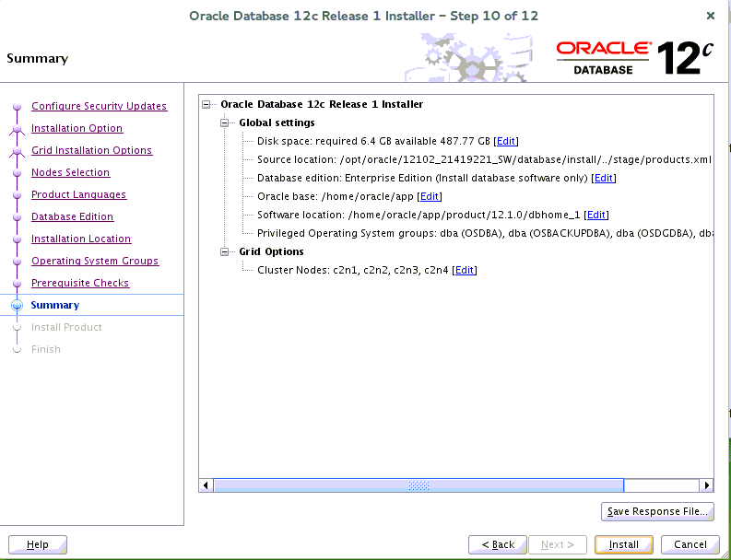
Task: Navigate to Prerequisite Checks step
Action: [x=80, y=283]
